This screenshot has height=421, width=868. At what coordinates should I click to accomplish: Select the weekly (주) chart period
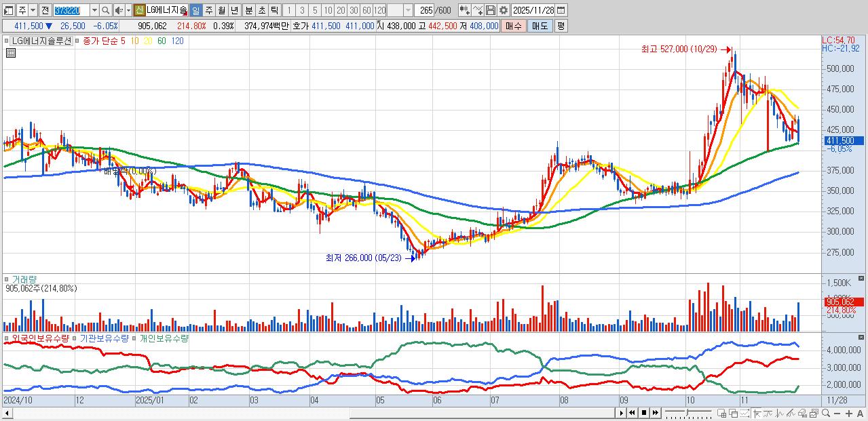pyautogui.click(x=208, y=10)
